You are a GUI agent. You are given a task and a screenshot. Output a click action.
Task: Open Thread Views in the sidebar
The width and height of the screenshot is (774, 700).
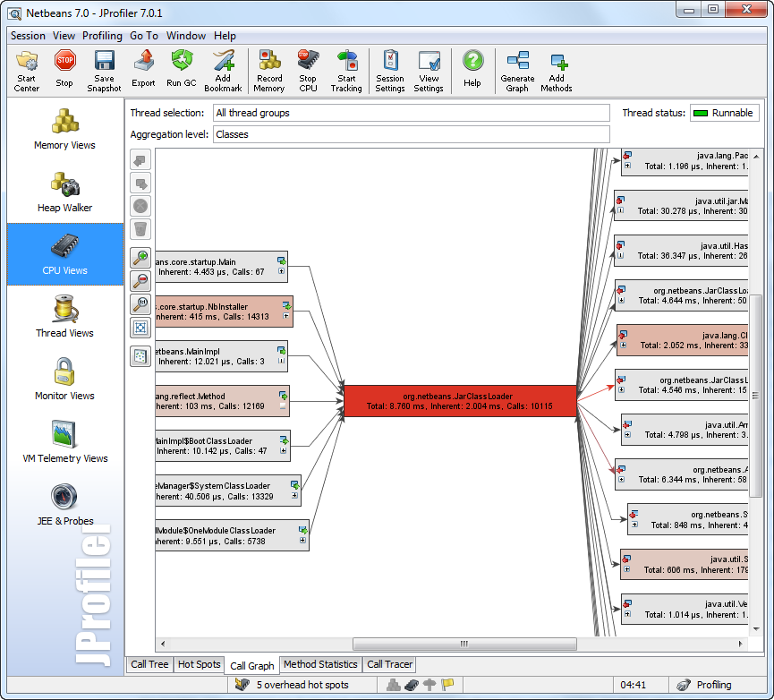coord(64,317)
